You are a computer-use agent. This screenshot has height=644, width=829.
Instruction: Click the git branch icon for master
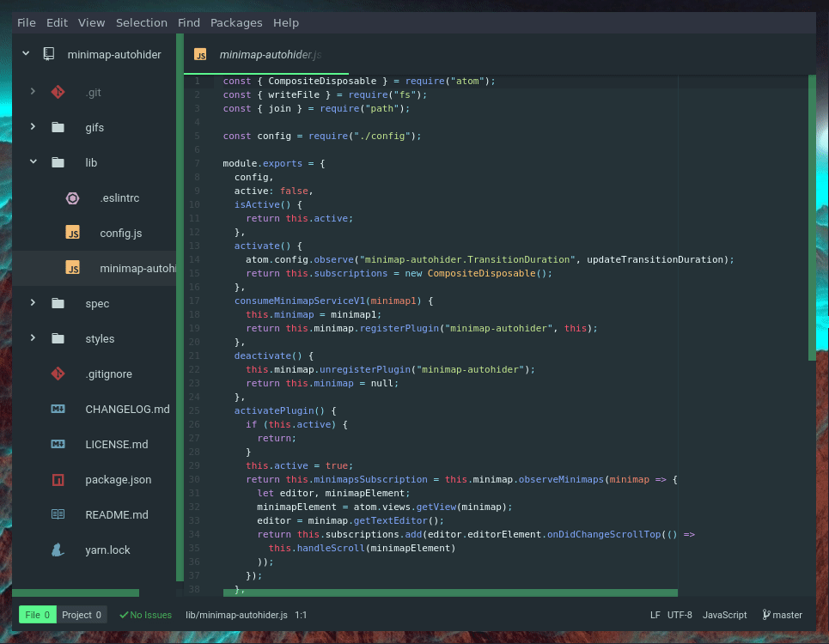(765, 615)
